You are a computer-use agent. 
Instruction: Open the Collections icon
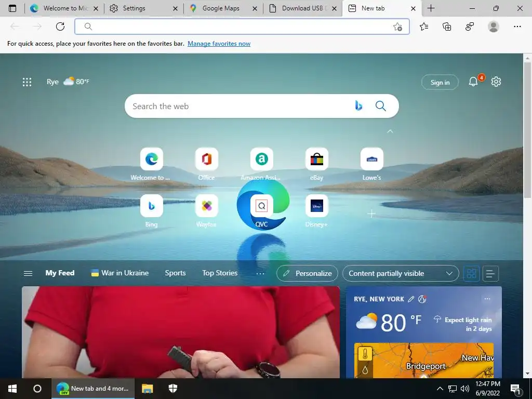tap(447, 26)
